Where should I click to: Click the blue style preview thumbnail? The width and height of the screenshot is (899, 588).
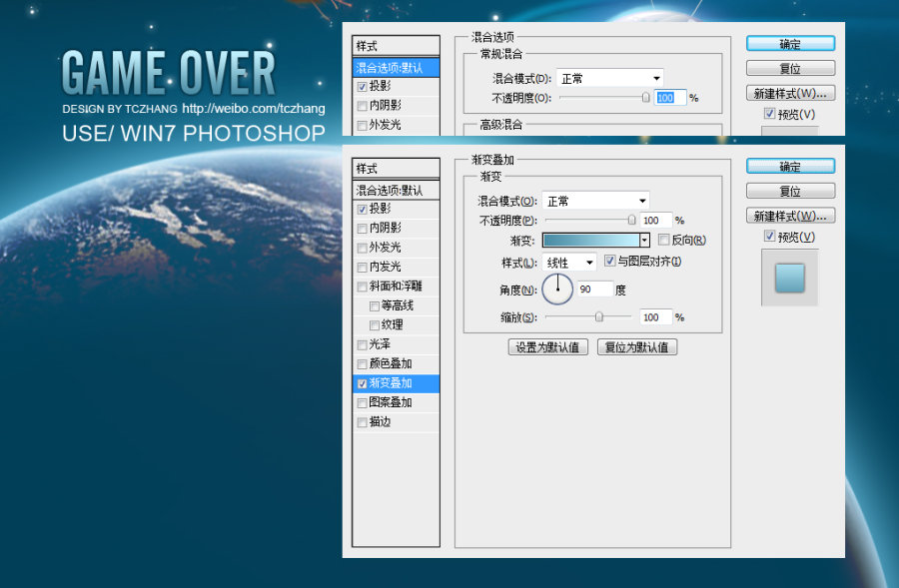pos(789,278)
